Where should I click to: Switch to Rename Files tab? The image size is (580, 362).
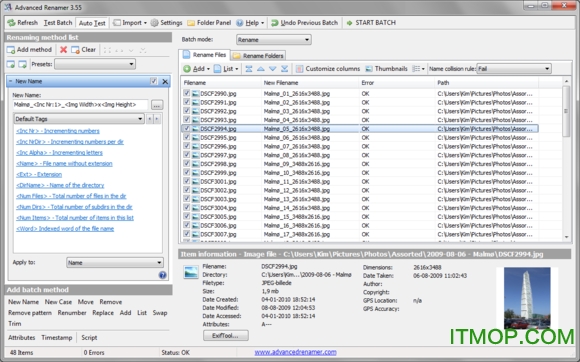pyautogui.click(x=205, y=55)
